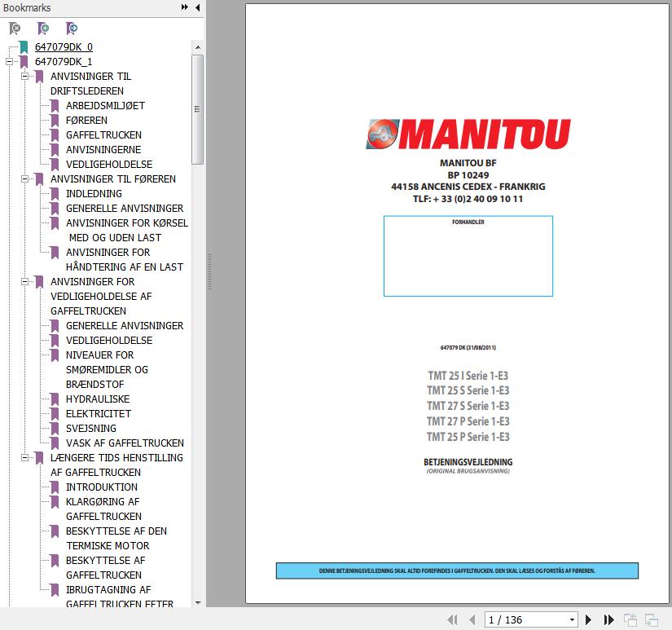
Task: Open IBRUGTAGNING AF GAFFELTRUCKEN bookmark
Action: (120, 597)
